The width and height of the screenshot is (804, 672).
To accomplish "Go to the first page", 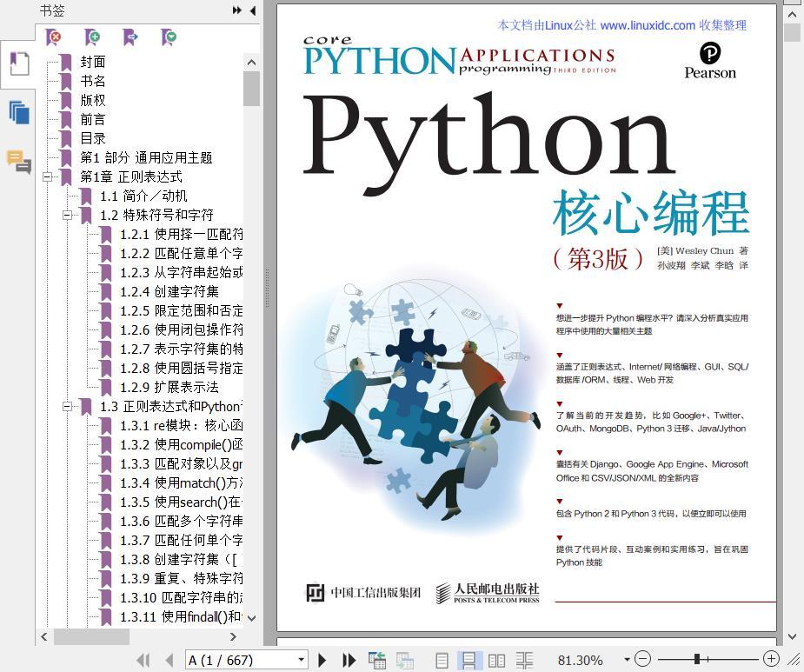I will pos(143,660).
